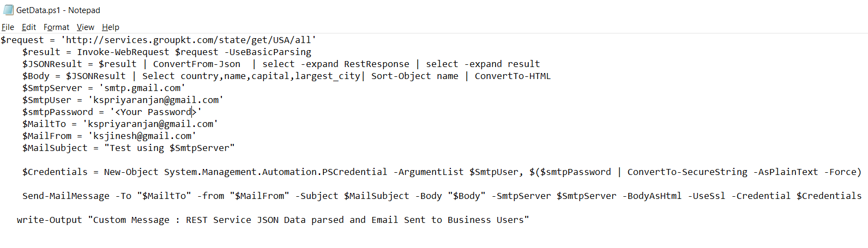Click inside the <Your Password> placeholder
The height and width of the screenshot is (248, 868).
pos(156,112)
